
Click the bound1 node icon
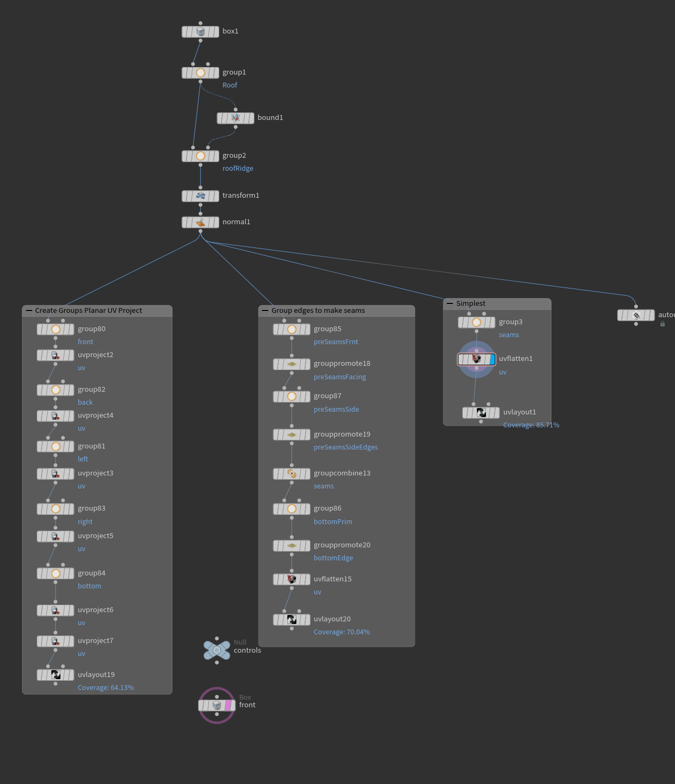point(235,118)
